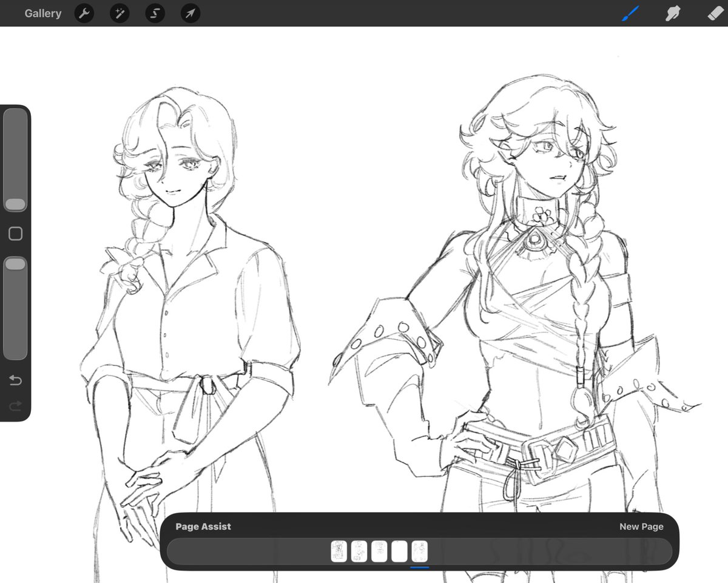Return to the Gallery

[x=42, y=13]
